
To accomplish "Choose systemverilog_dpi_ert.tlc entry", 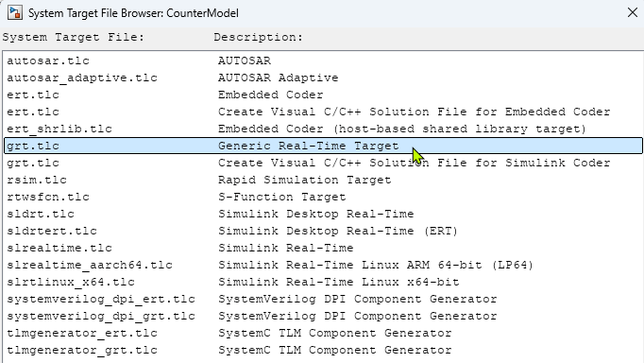I will [323, 299].
